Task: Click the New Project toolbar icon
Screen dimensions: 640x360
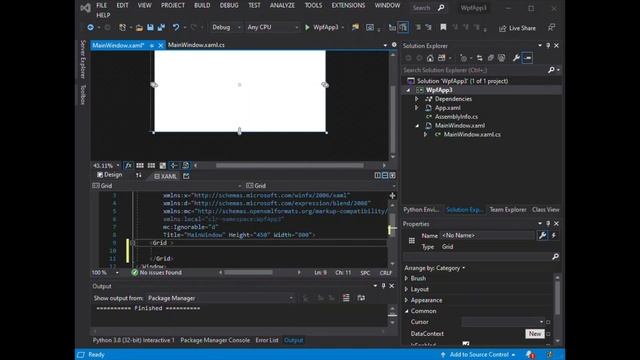Action: (122, 27)
